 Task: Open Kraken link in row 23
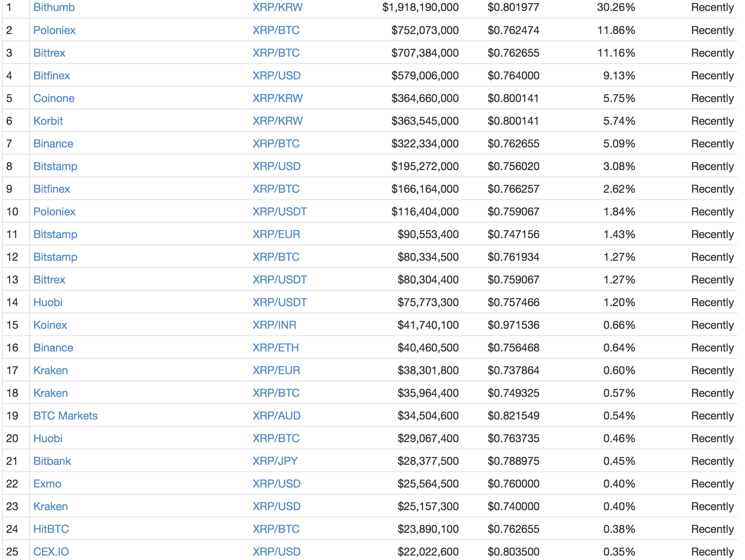pyautogui.click(x=51, y=506)
